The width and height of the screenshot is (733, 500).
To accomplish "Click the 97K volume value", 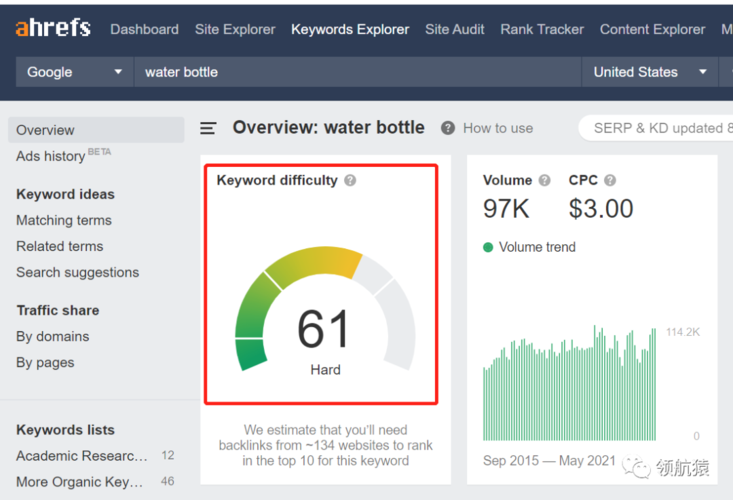I will [506, 208].
